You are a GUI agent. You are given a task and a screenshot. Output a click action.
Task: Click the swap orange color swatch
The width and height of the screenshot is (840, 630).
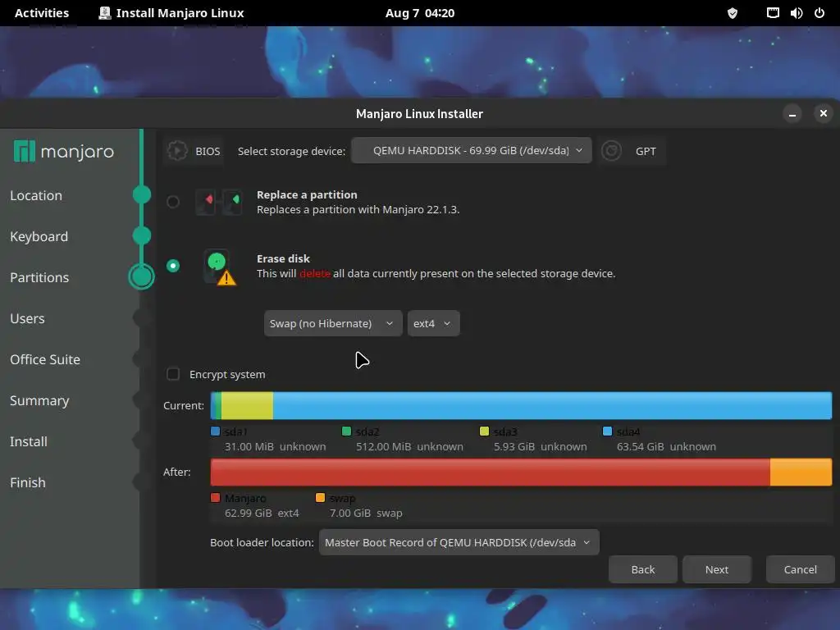coord(321,498)
